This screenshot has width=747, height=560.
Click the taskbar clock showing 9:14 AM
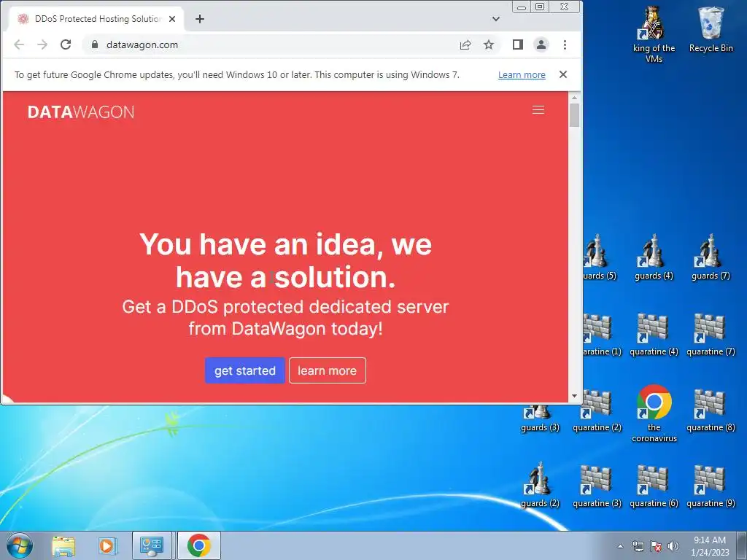coord(710,546)
